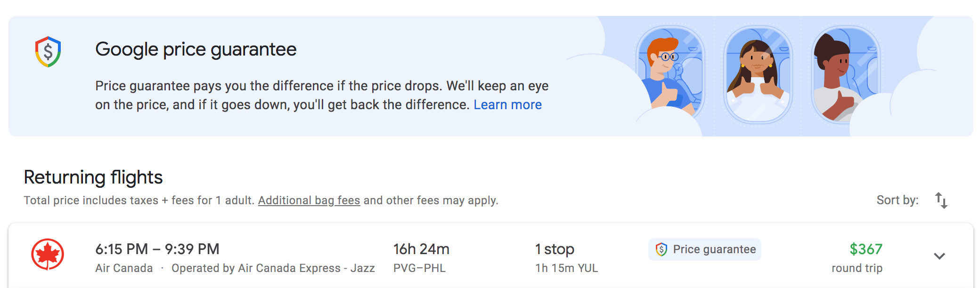Click the Air Canada maple leaf logo

pyautogui.click(x=48, y=255)
